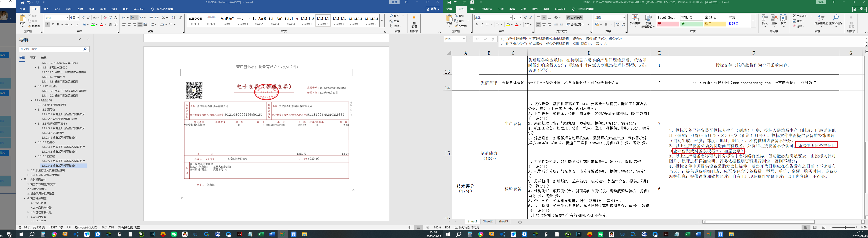This screenshot has height=238, width=868.
Task: Switch to 页面 tab in navigation pane
Action: click(x=33, y=58)
